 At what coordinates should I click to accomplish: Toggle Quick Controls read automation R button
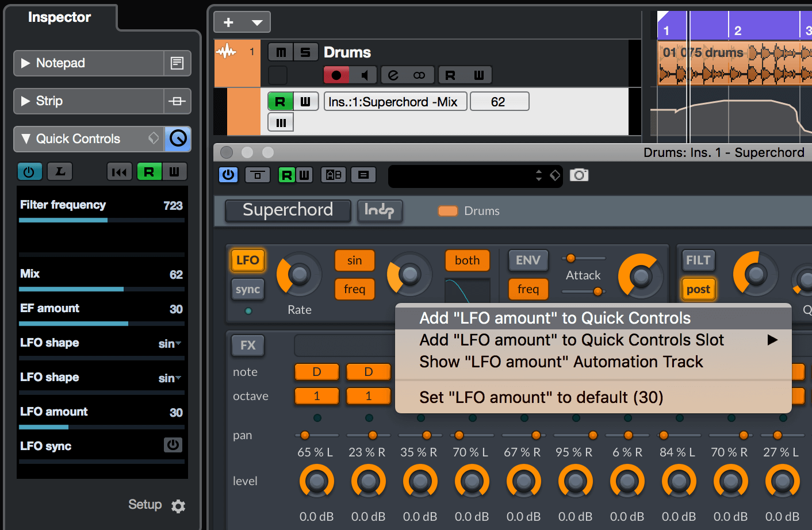[149, 171]
